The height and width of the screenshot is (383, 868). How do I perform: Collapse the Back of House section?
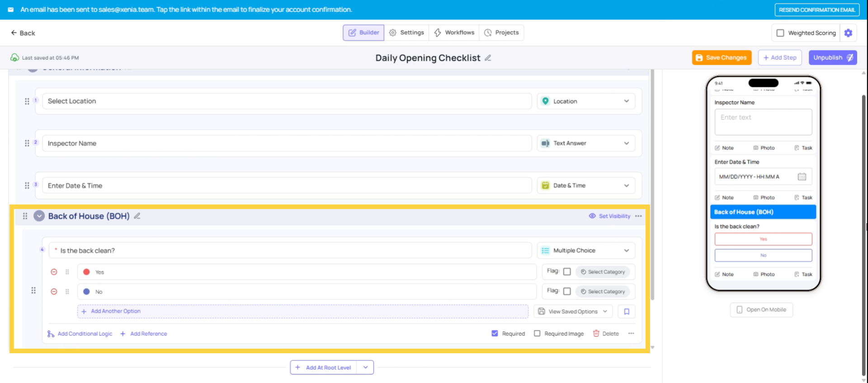tap(39, 216)
